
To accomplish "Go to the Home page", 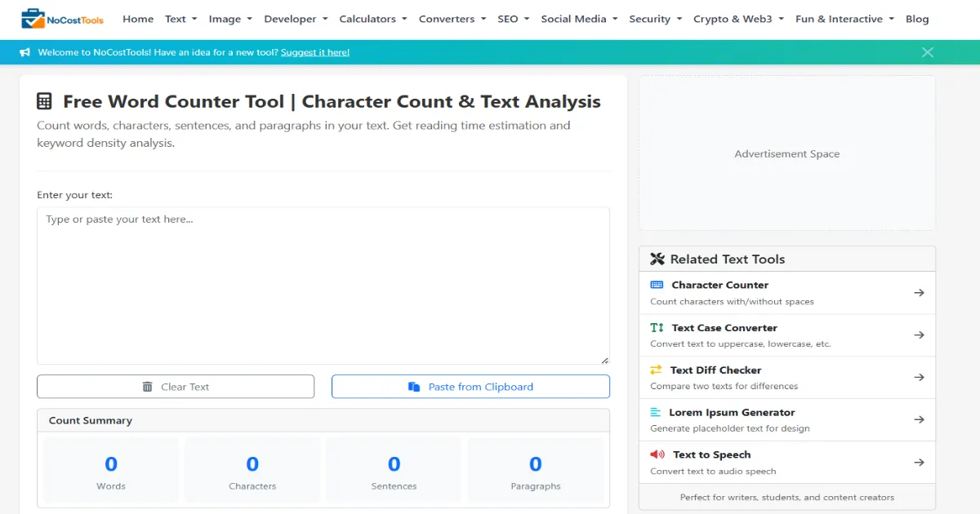I will tap(138, 19).
